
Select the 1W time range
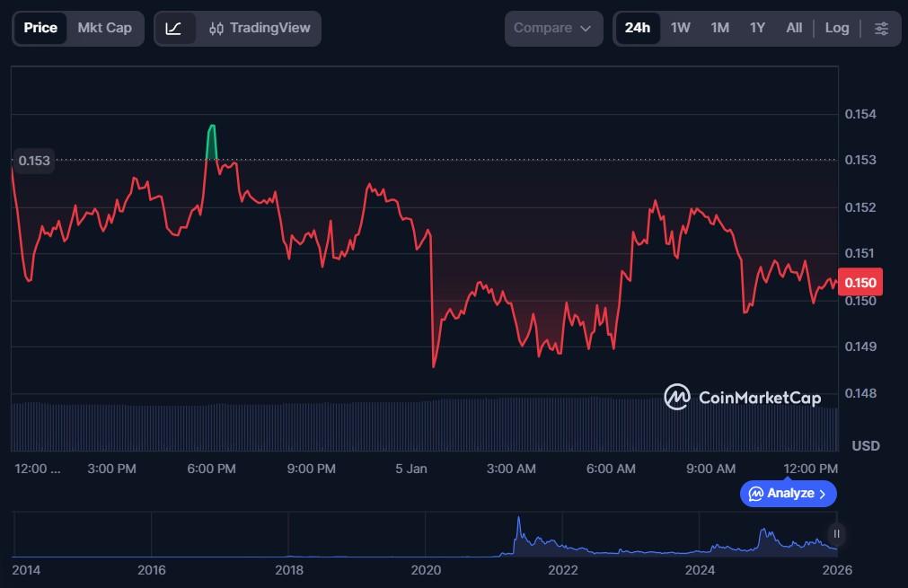(x=680, y=29)
